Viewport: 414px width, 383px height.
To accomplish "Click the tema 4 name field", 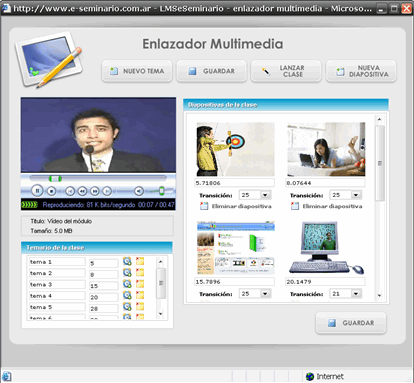I will click(x=57, y=296).
